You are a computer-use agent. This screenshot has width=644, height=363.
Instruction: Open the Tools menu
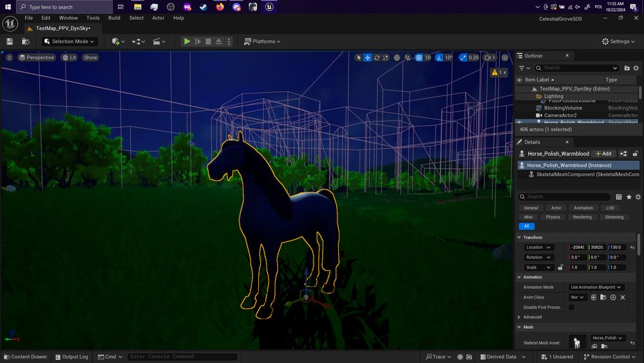(93, 18)
